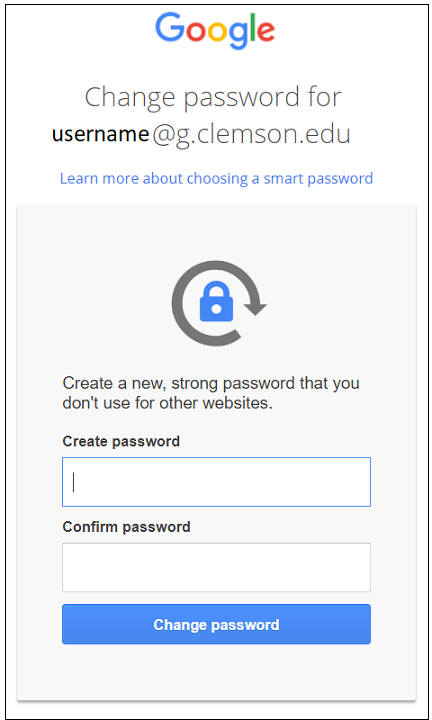Click the keyhole dot on the padlock
Image resolution: width=432 pixels, height=720 pixels.
[216, 308]
